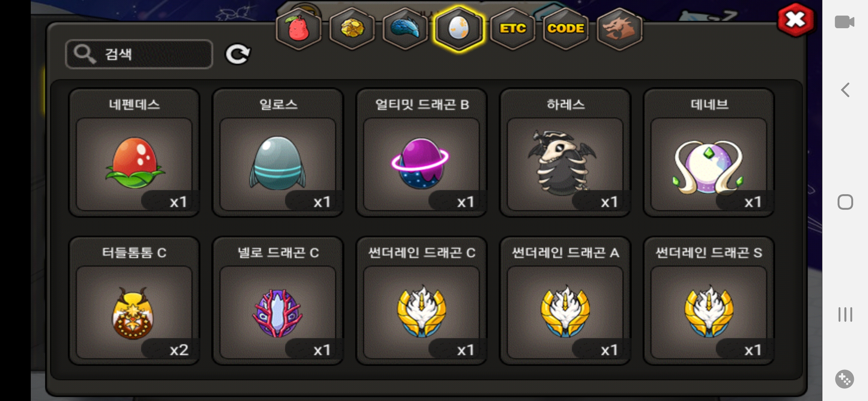Viewport: 868px width, 401px height.
Task: Choose the 얼티밋 드래곤 B planet egg
Action: pyautogui.click(x=421, y=153)
